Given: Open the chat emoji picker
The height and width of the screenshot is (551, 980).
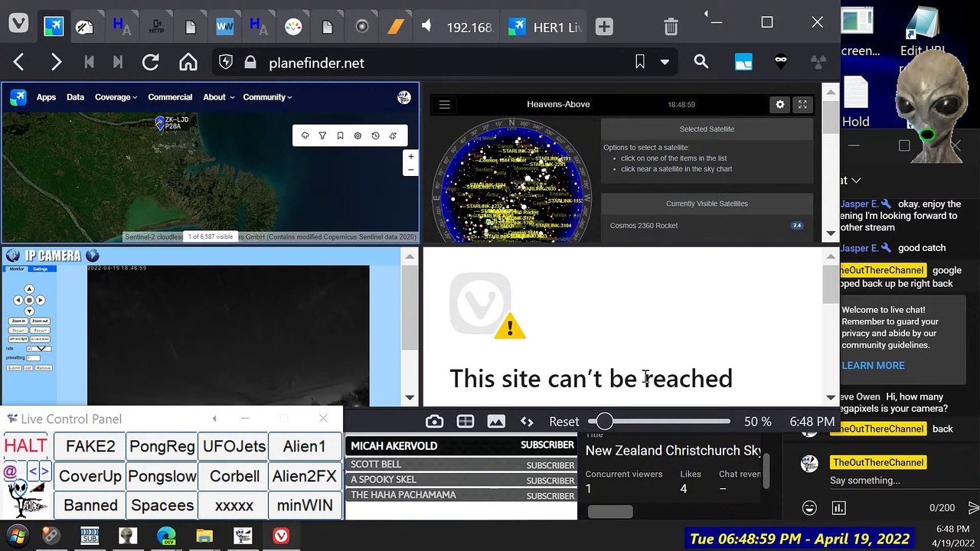Looking at the screenshot, I should coord(809,507).
